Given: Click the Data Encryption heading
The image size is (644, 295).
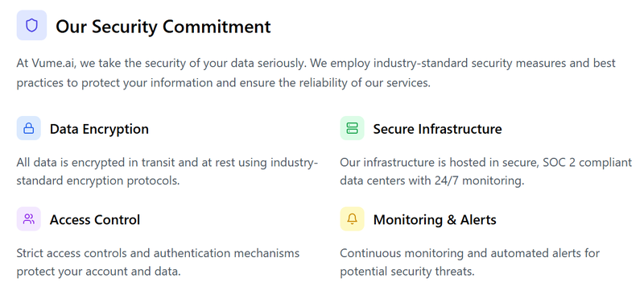Looking at the screenshot, I should click(99, 129).
